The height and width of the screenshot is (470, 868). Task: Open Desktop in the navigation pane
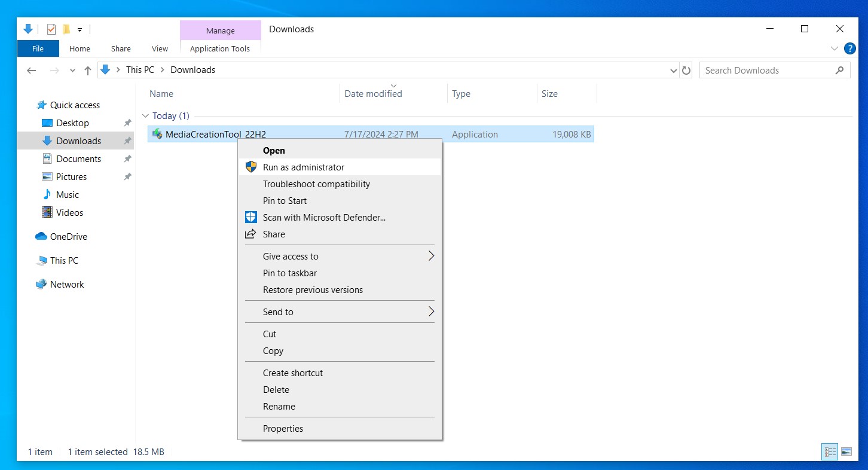(x=72, y=123)
